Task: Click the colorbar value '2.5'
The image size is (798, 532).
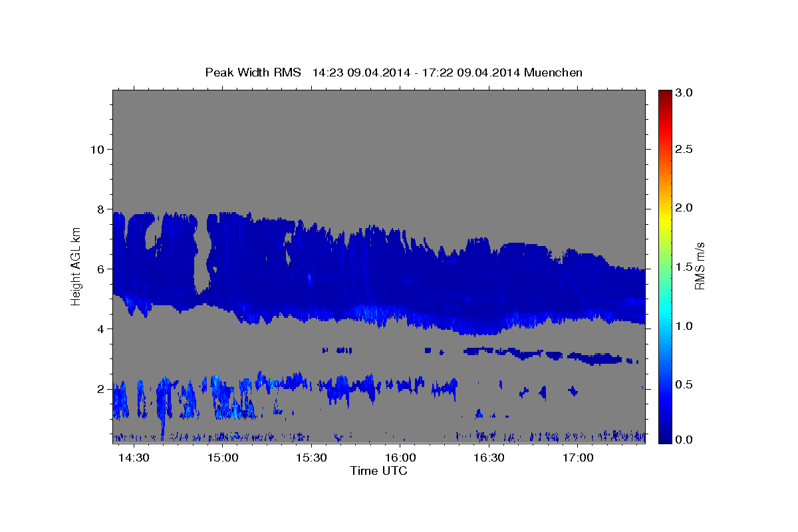Action: pyautogui.click(x=685, y=149)
